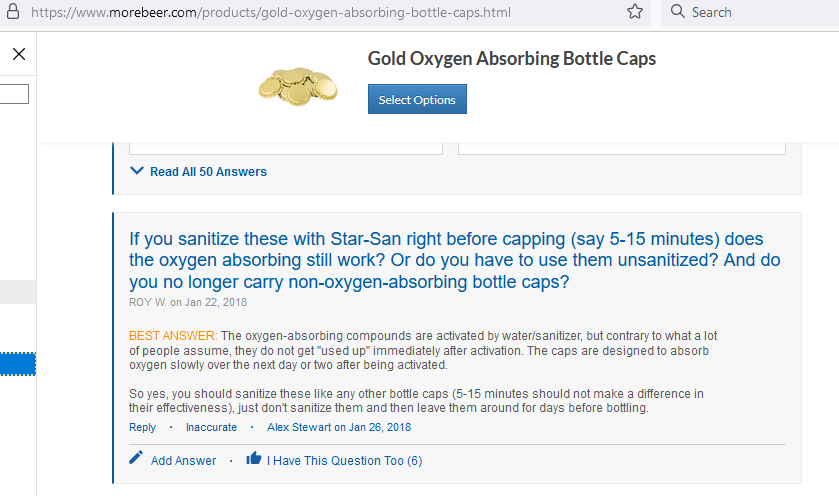The width and height of the screenshot is (839, 496).
Task: Mark the answer as Inaccurate
Action: (x=211, y=428)
